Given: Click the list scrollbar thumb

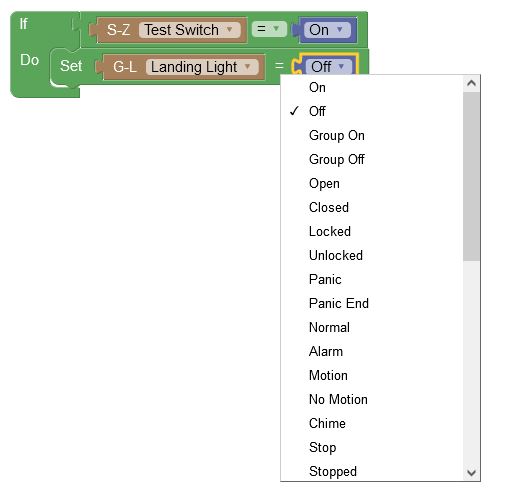Looking at the screenshot, I should click(471, 176).
